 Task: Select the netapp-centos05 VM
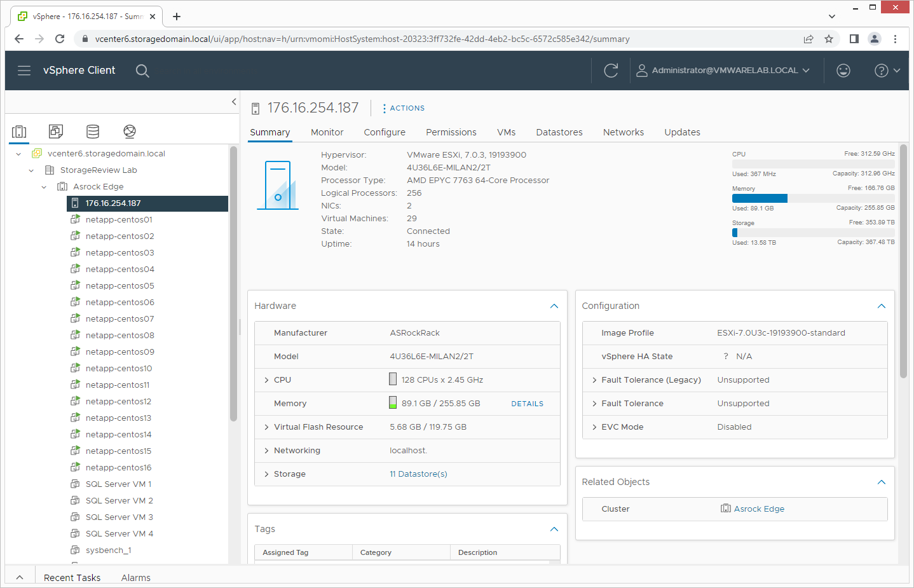[119, 286]
